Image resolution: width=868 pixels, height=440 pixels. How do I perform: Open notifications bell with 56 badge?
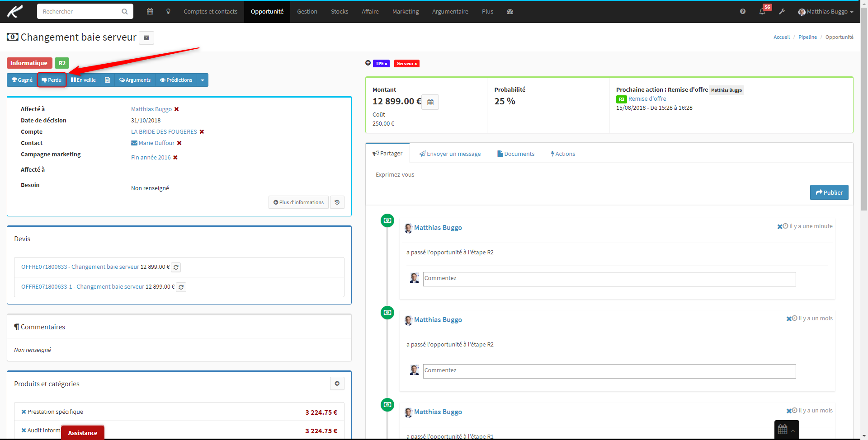pyautogui.click(x=763, y=11)
